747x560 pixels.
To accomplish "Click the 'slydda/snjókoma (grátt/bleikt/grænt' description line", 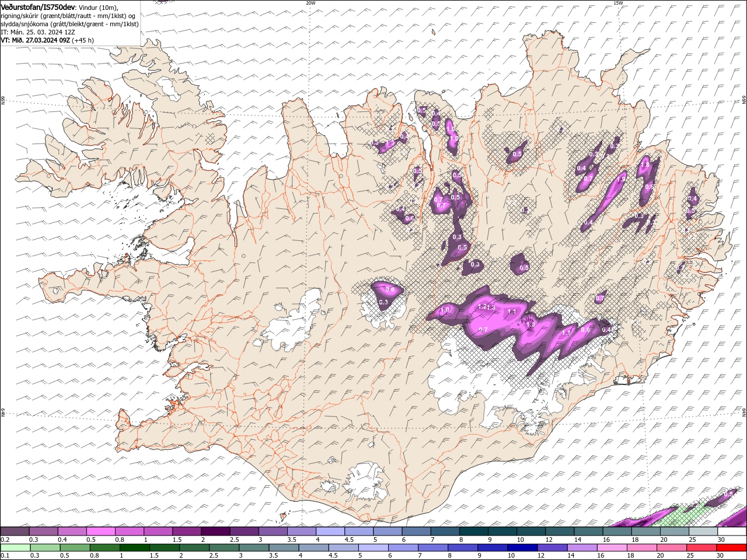I will pyautogui.click(x=69, y=24).
